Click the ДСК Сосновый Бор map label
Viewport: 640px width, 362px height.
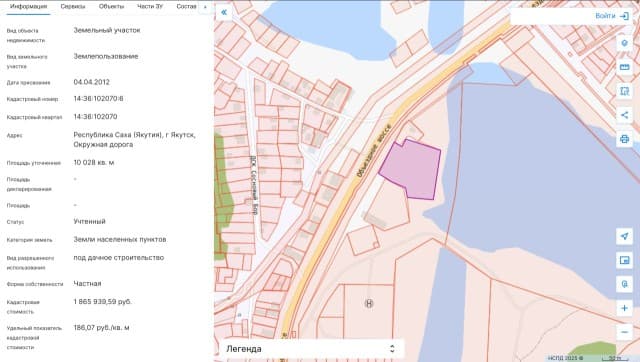tap(253, 186)
